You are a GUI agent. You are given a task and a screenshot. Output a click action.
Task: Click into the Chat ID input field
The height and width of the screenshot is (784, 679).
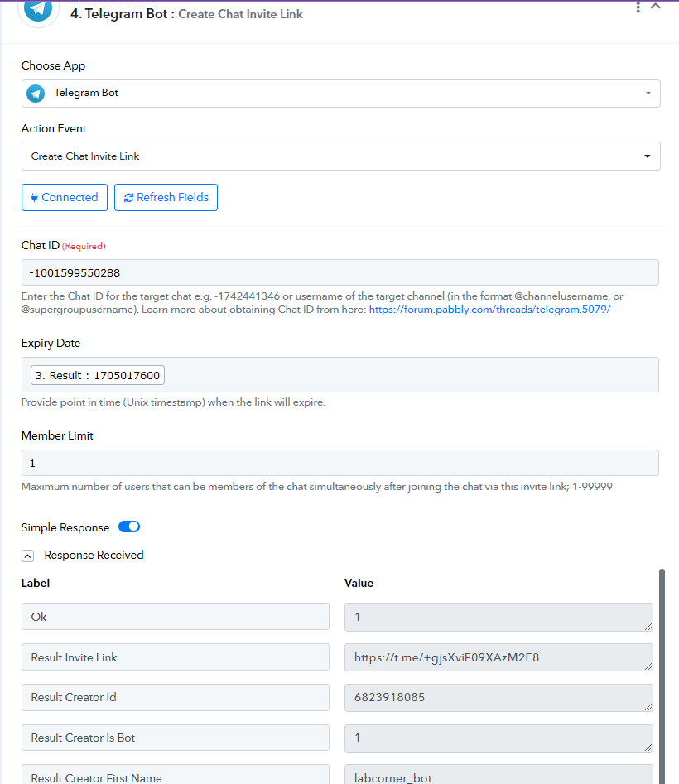340,272
